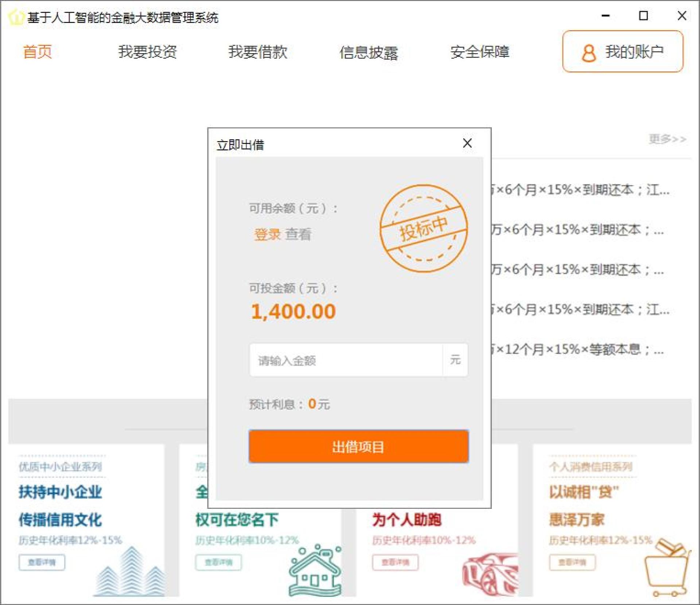700x605 pixels.
Task: Go to 我要投资 menu
Action: click(x=147, y=52)
